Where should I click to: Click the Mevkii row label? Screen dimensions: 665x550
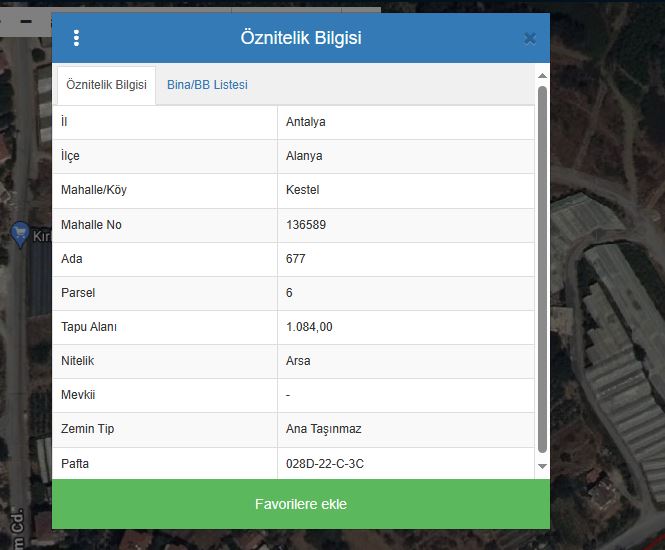click(78, 395)
